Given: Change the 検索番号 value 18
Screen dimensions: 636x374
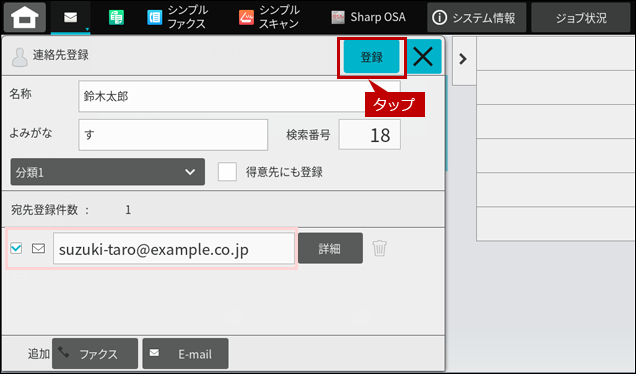Looking at the screenshot, I should pyautogui.click(x=370, y=135).
